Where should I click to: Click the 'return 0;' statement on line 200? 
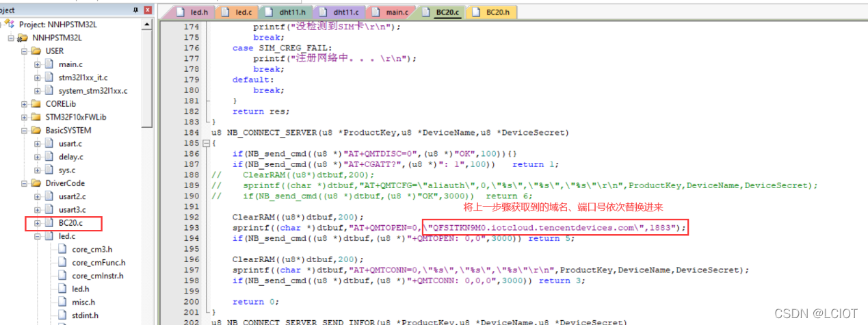[256, 301]
